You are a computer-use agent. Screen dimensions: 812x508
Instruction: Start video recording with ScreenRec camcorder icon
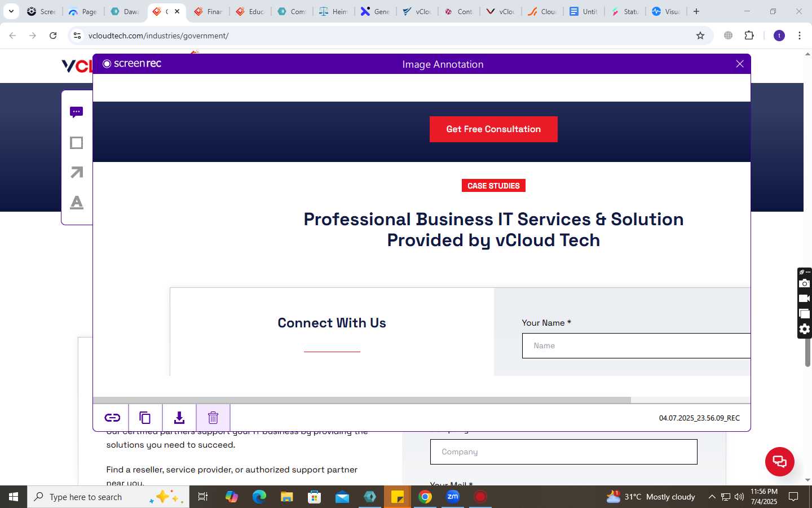[805, 299]
